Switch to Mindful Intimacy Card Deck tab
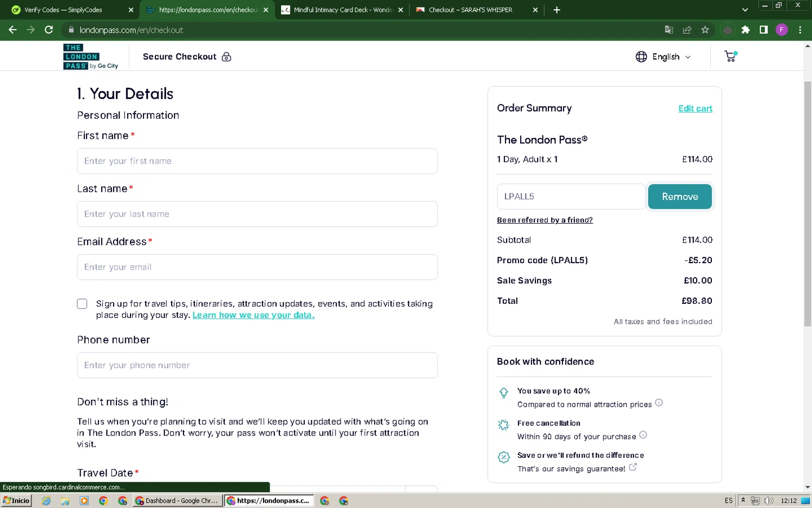 (x=342, y=10)
